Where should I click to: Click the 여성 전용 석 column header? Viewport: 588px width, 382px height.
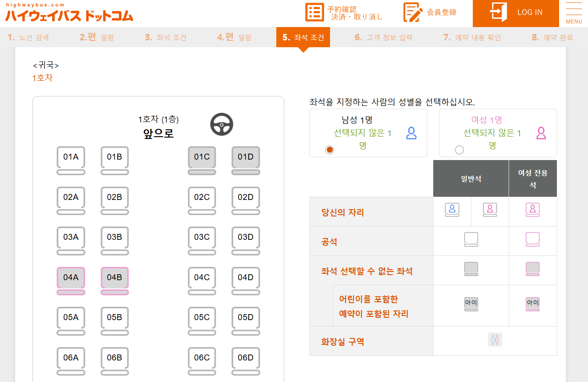(x=533, y=178)
